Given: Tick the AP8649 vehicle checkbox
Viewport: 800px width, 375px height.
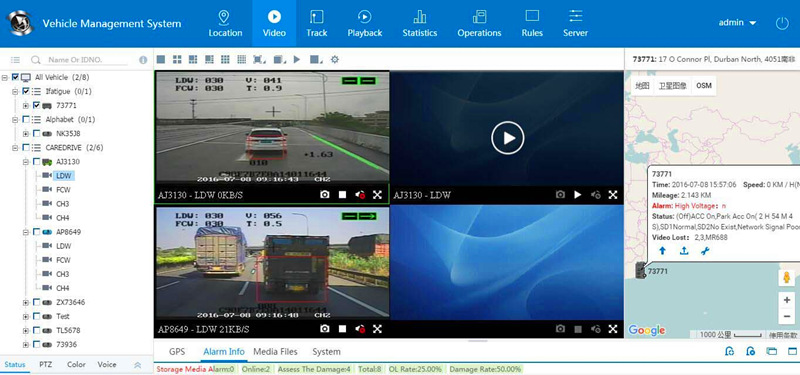Looking at the screenshot, I should click(36, 232).
